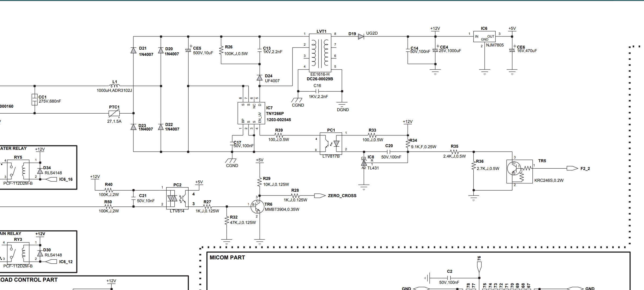Click the F2_2 output port

pyautogui.click(x=572, y=168)
